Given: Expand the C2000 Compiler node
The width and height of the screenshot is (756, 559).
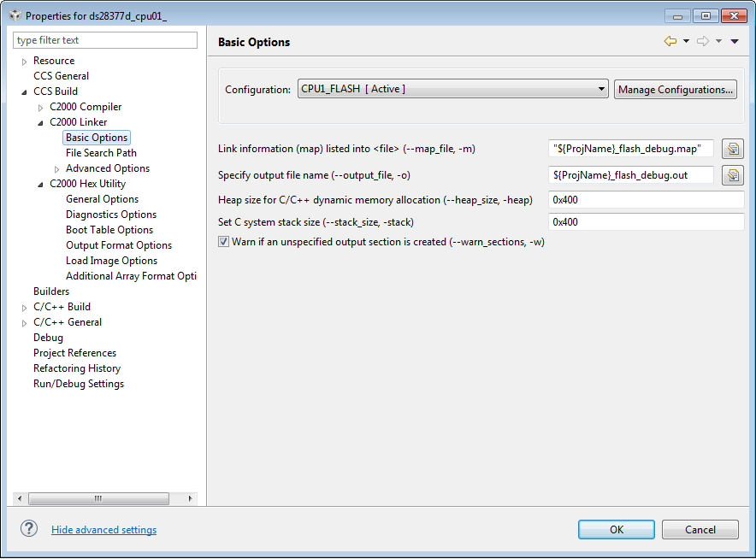Looking at the screenshot, I should click(x=40, y=108).
